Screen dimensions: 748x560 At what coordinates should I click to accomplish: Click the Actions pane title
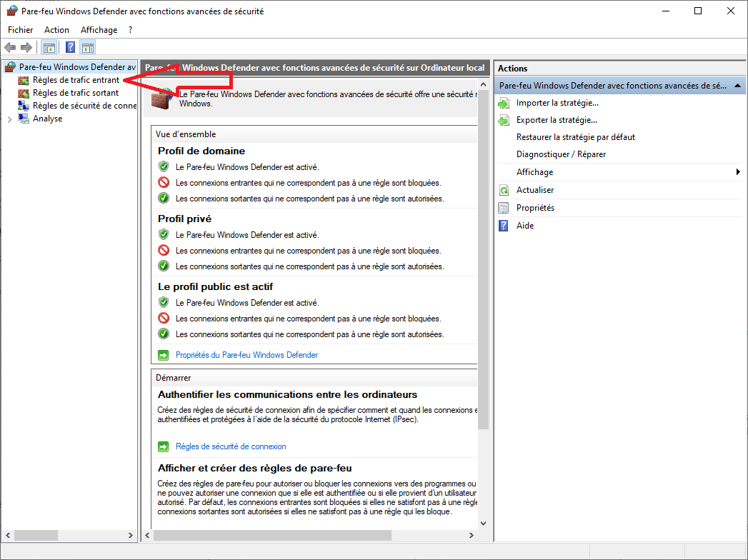pos(512,68)
